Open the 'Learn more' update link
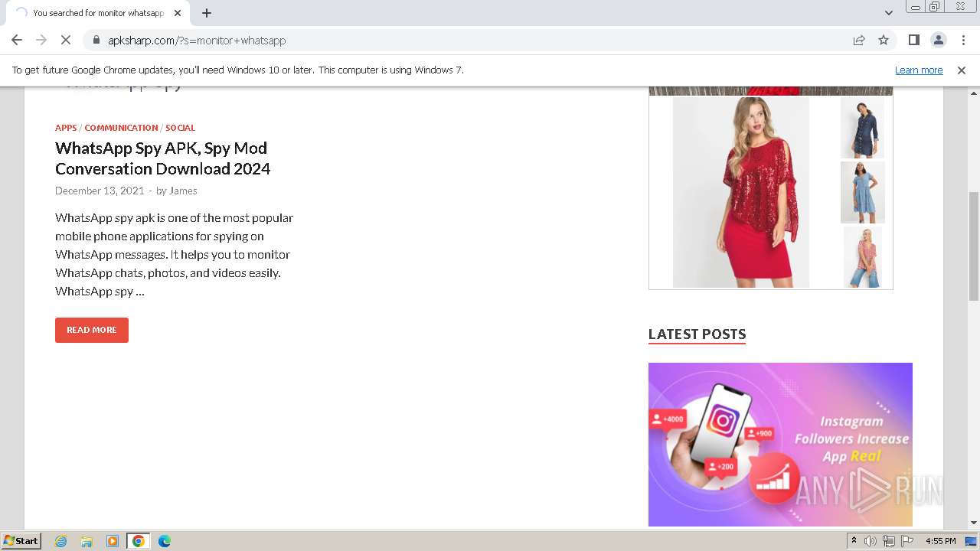 [919, 70]
